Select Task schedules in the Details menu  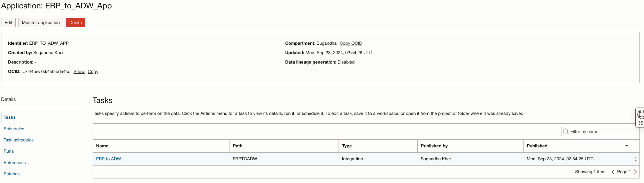[19, 140]
